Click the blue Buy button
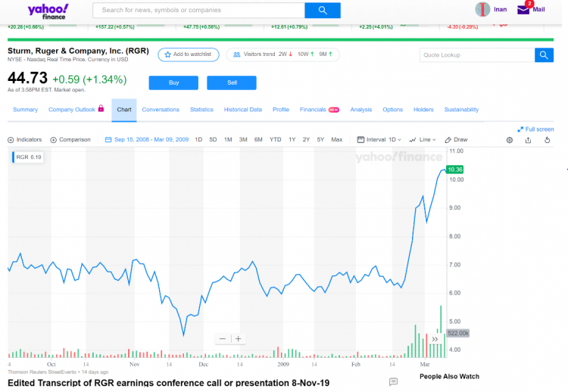The height and width of the screenshot is (392, 568). pos(173,82)
